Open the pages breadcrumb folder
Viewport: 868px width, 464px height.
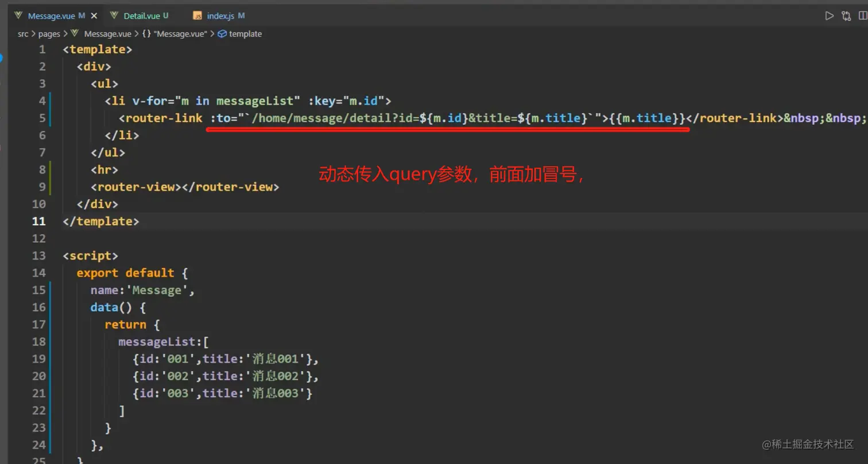[49, 34]
